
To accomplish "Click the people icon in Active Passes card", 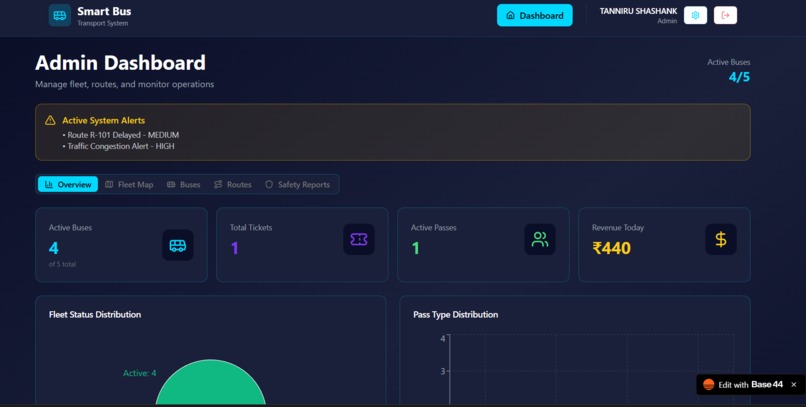I will coord(540,239).
